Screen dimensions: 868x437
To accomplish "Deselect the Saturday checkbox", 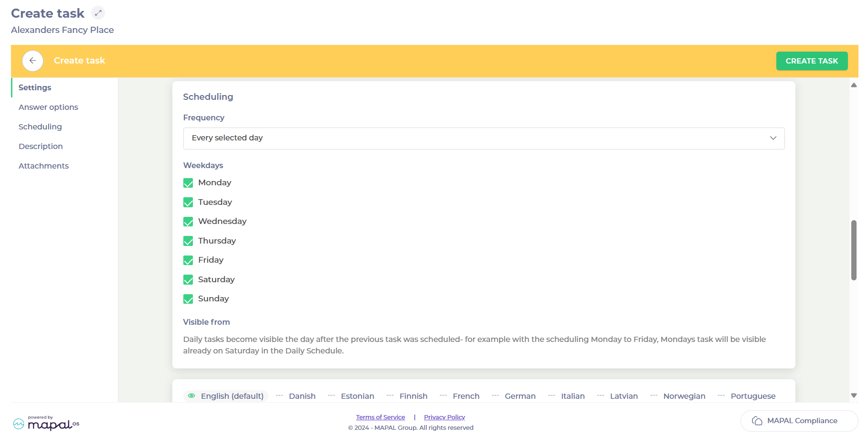I will [x=188, y=280].
